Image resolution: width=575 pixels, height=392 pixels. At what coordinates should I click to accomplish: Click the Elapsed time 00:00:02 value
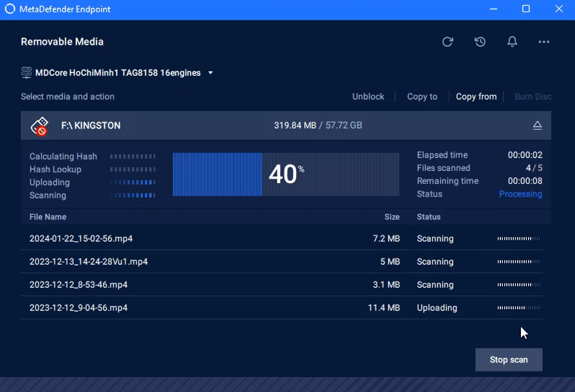pyautogui.click(x=525, y=155)
